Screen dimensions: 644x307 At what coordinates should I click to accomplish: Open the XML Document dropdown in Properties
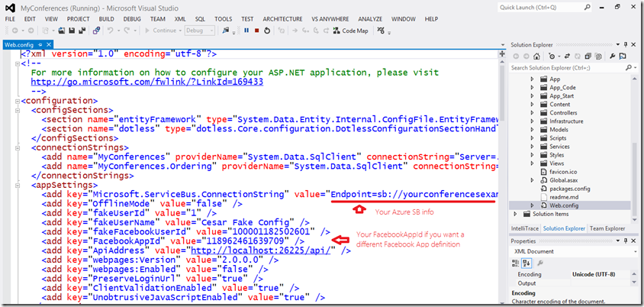pyautogui.click(x=636, y=250)
